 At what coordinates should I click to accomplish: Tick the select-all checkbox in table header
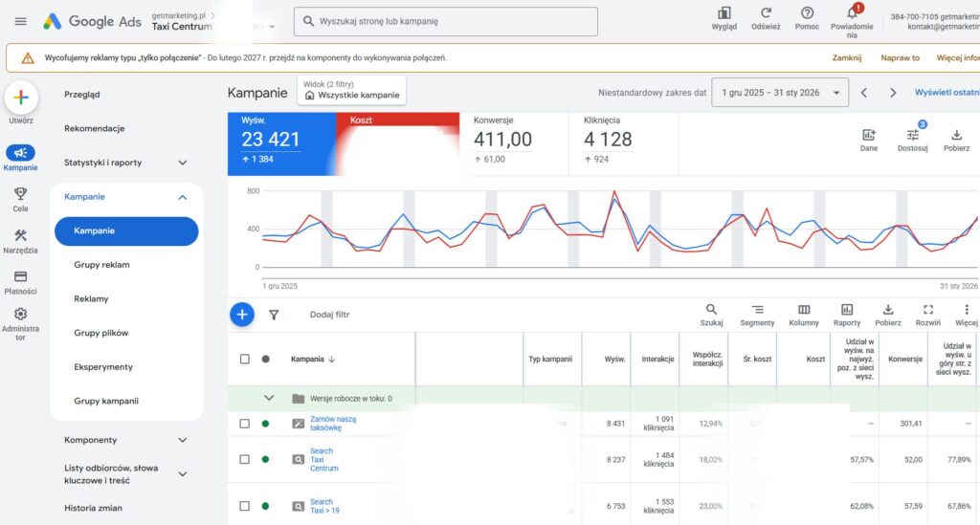tap(245, 359)
